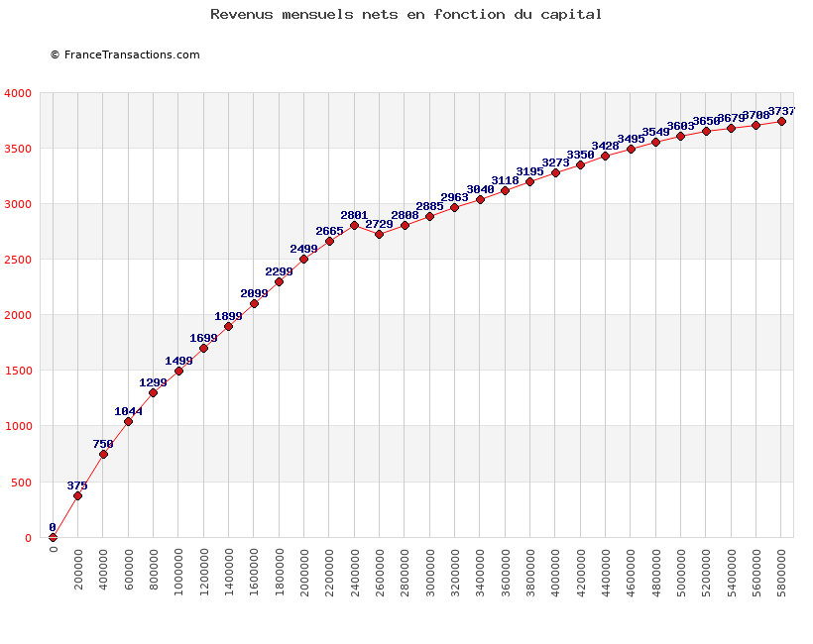Viewport: 813px width, 644px height.
Task: Click the x-axis label 3000000
Action: coord(430,573)
